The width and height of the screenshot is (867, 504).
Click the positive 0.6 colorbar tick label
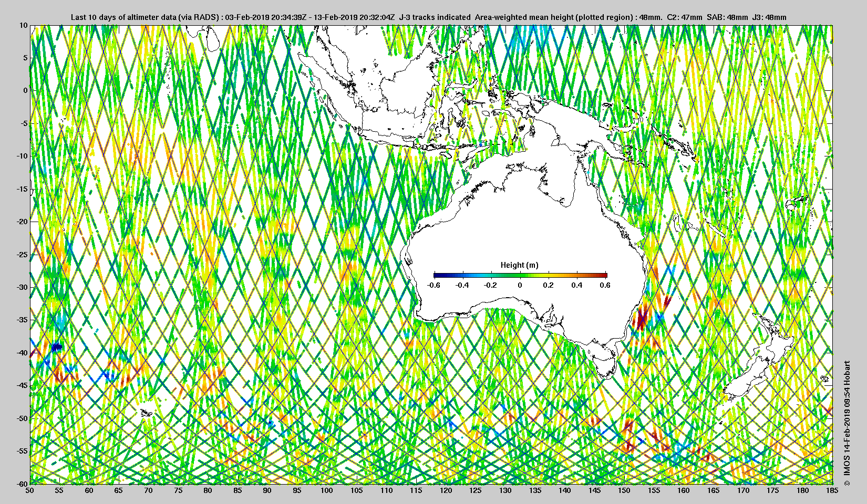coord(605,286)
